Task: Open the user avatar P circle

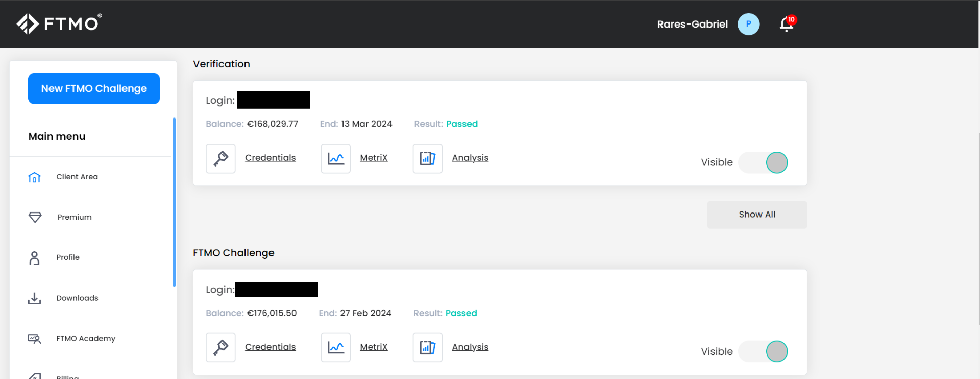Action: 748,24
